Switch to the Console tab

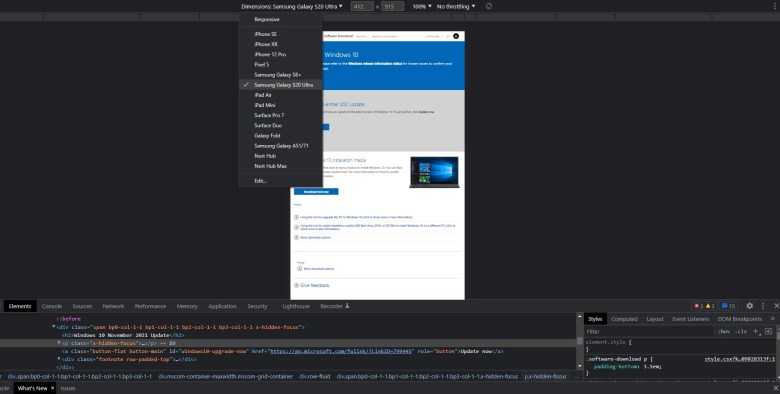(52, 306)
